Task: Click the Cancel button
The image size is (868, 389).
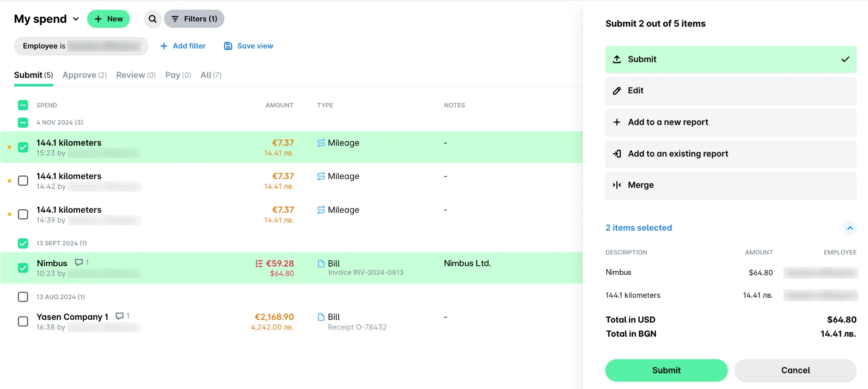Action: 796,370
